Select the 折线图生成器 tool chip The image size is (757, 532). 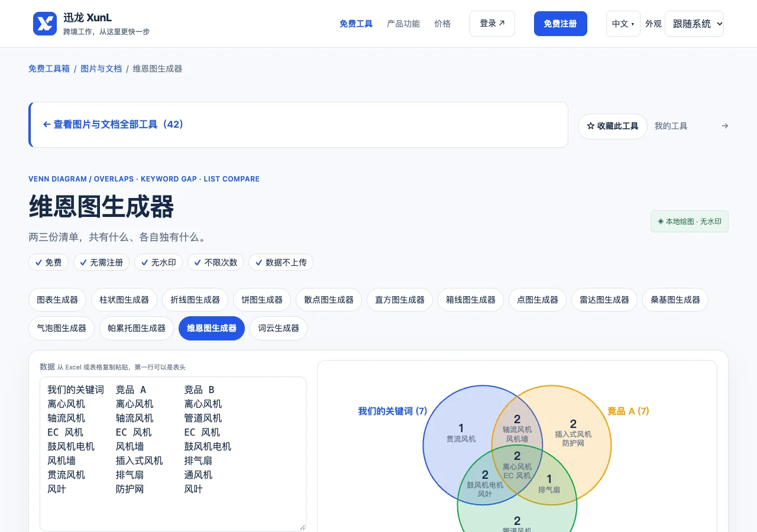click(x=195, y=300)
